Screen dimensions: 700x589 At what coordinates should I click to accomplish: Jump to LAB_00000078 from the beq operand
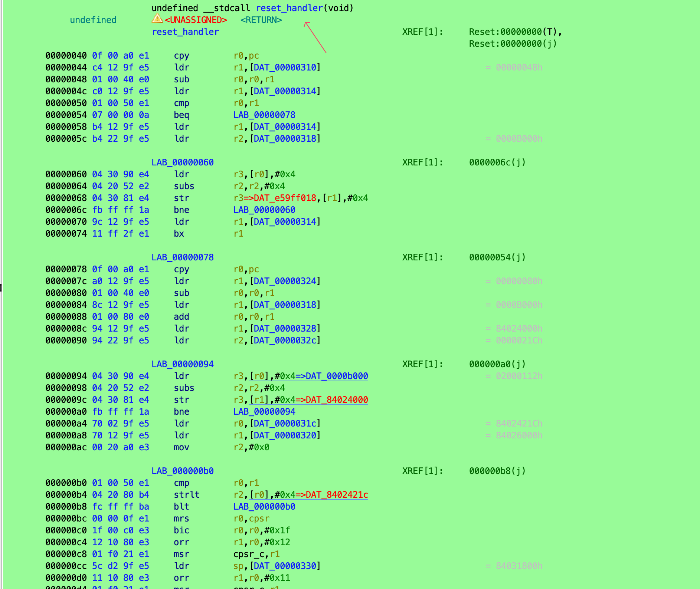click(264, 115)
